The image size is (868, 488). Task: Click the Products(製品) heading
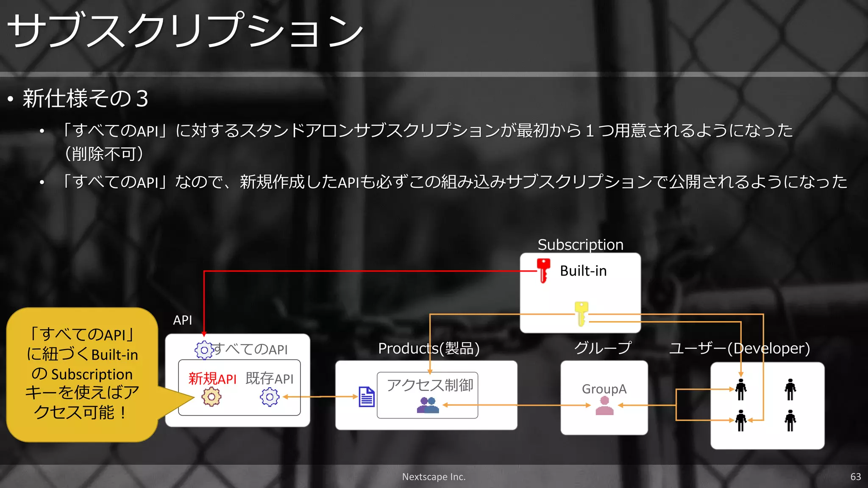pos(429,348)
